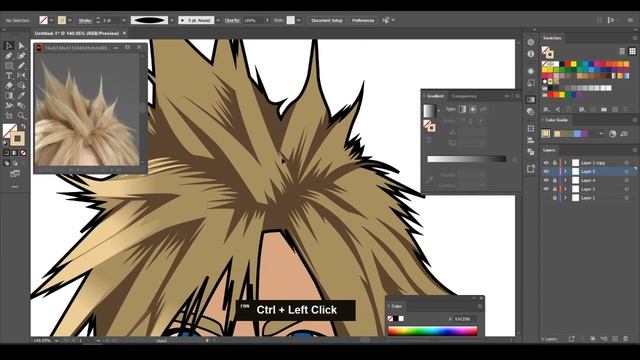Image resolution: width=640 pixels, height=360 pixels.
Task: Open Swatches panel menu icon
Action: (x=635, y=38)
